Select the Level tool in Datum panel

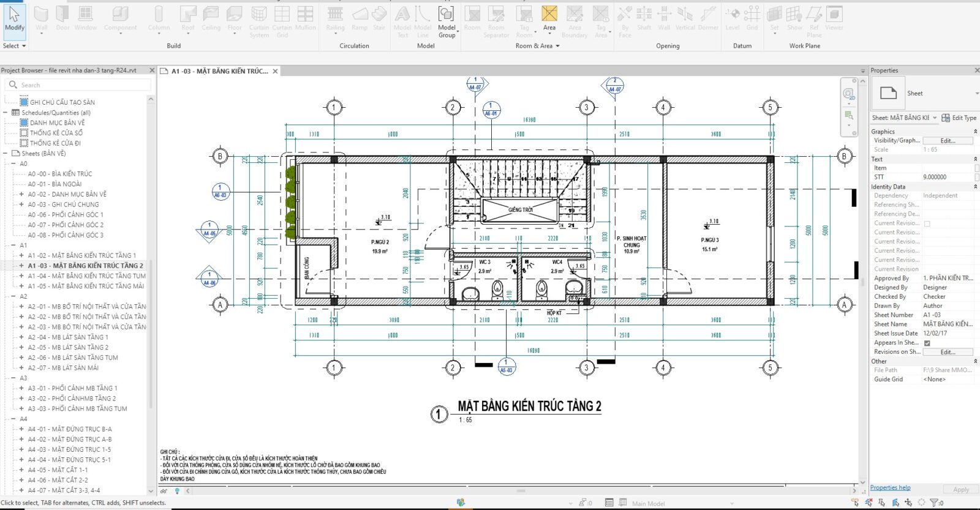(733, 19)
